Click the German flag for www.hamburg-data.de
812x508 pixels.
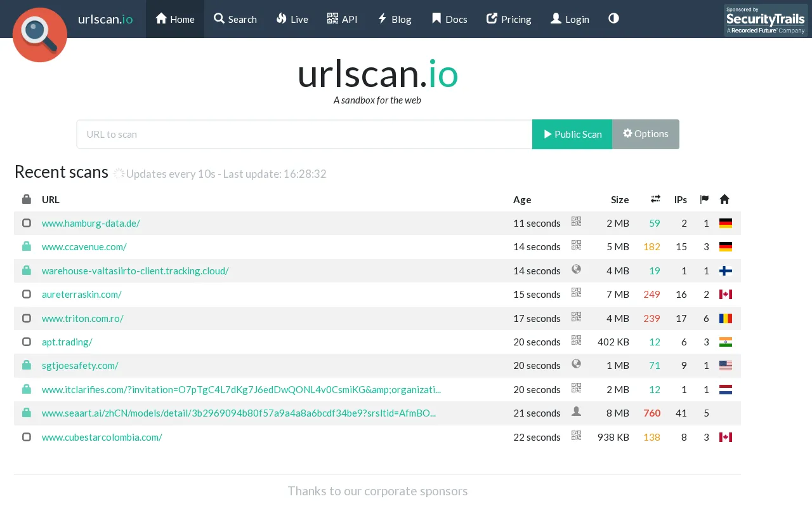point(726,223)
